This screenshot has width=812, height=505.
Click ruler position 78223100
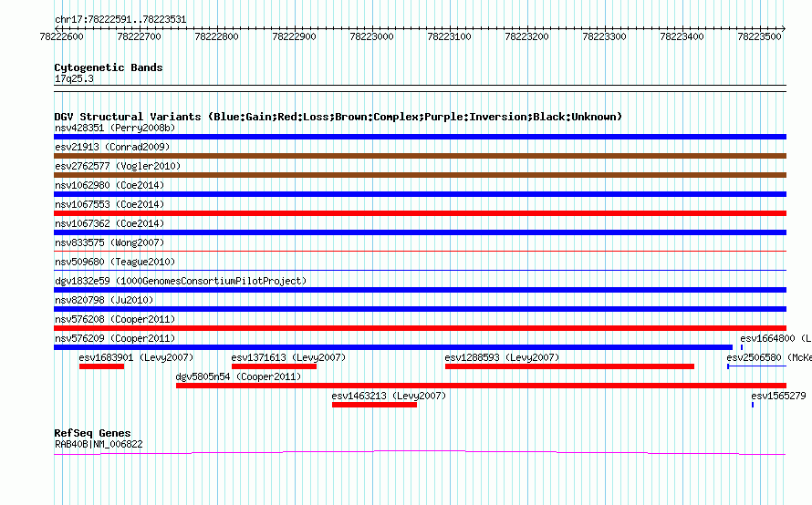(x=450, y=36)
